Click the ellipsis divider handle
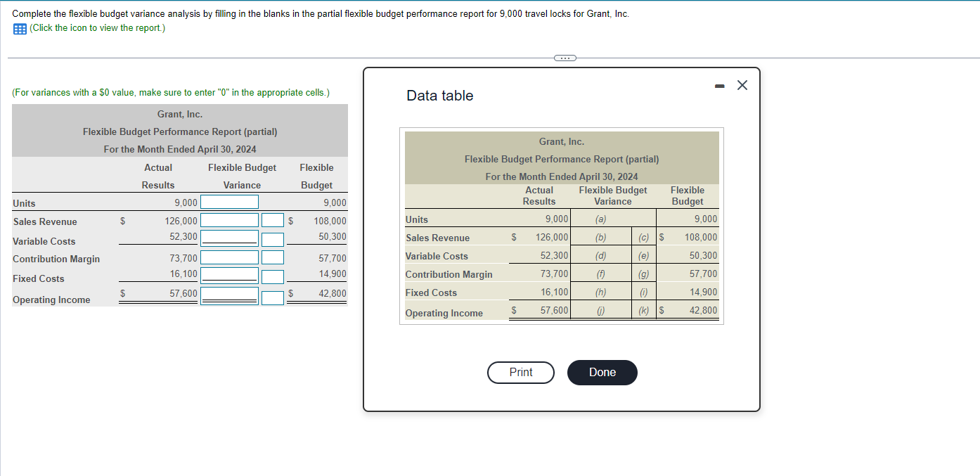 (564, 58)
